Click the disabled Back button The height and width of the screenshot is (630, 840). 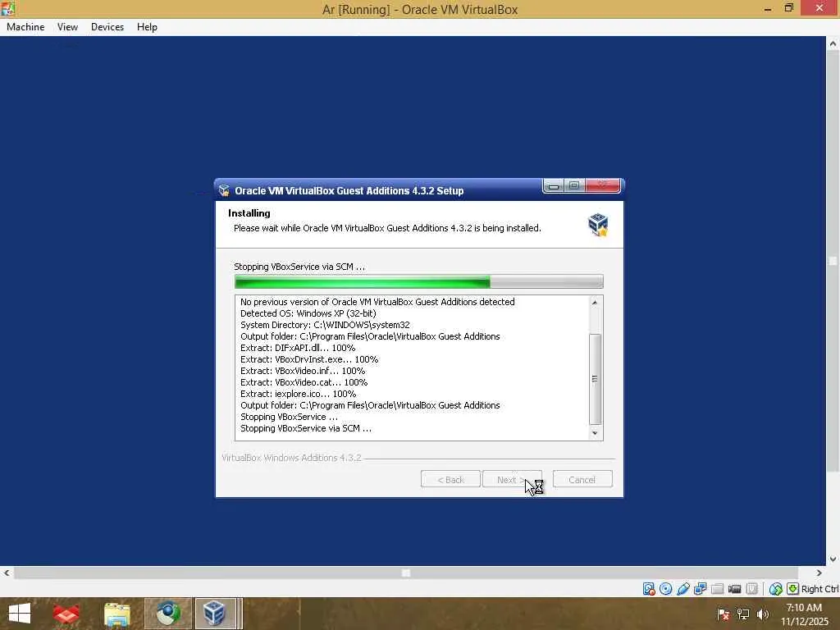[x=450, y=479]
